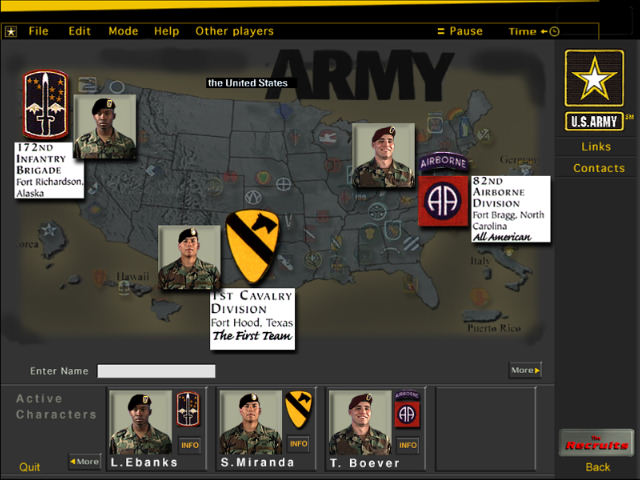
Task: Open the File menu
Action: coord(38,31)
